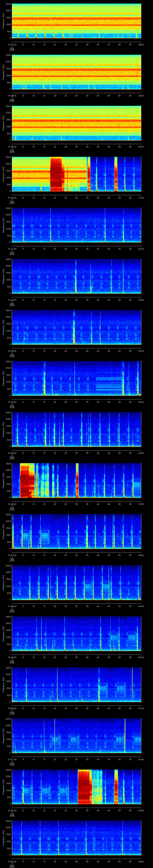Select the 15:51:00 time axis label

pos(12,759)
